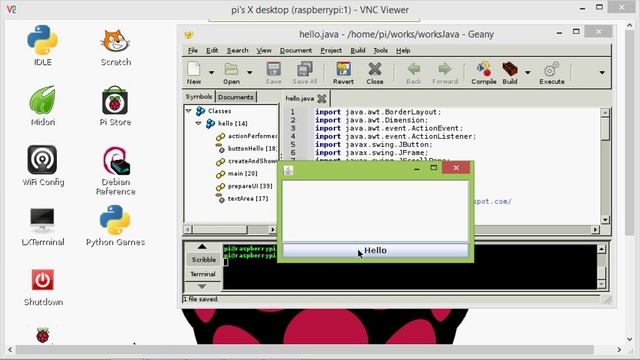
Task: Open the Search menu
Action: coord(238,50)
